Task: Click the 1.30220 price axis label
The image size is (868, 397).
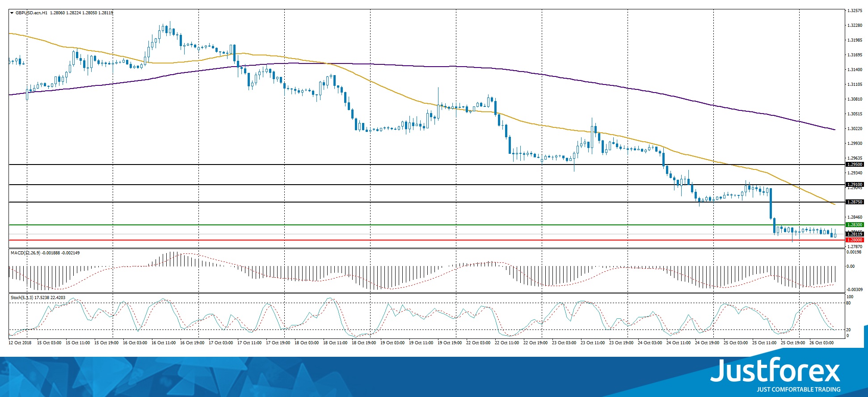Action: click(x=855, y=129)
